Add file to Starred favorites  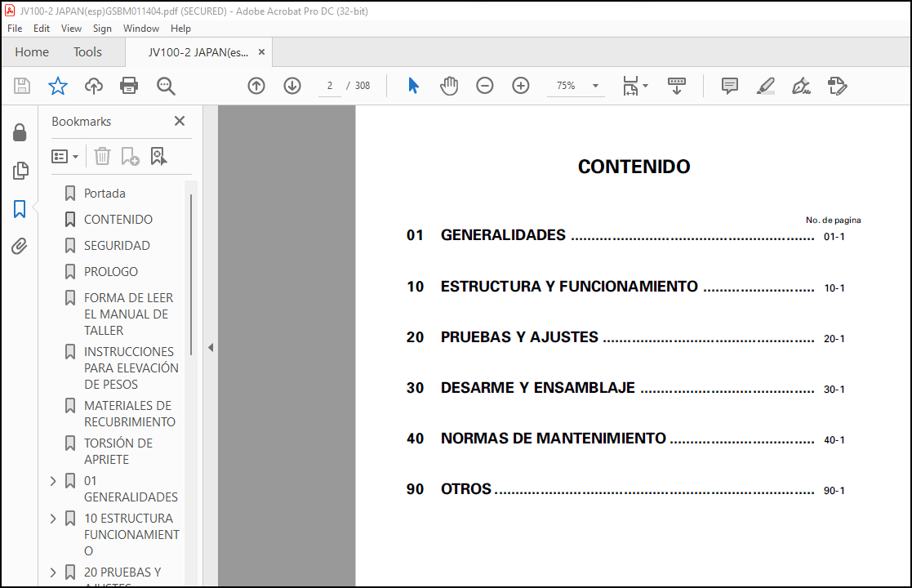tap(58, 86)
